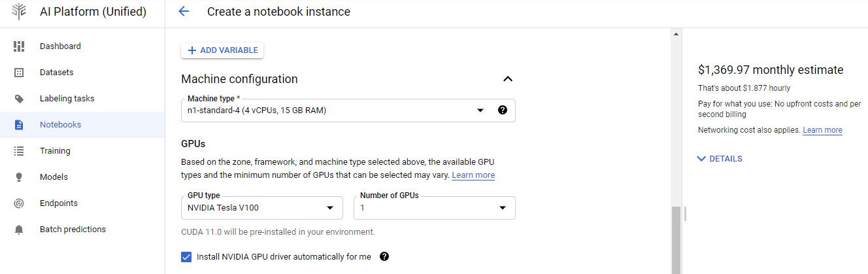Image resolution: width=868 pixels, height=274 pixels.
Task: Open the Dashboard icon in sidebar
Action: (19, 46)
